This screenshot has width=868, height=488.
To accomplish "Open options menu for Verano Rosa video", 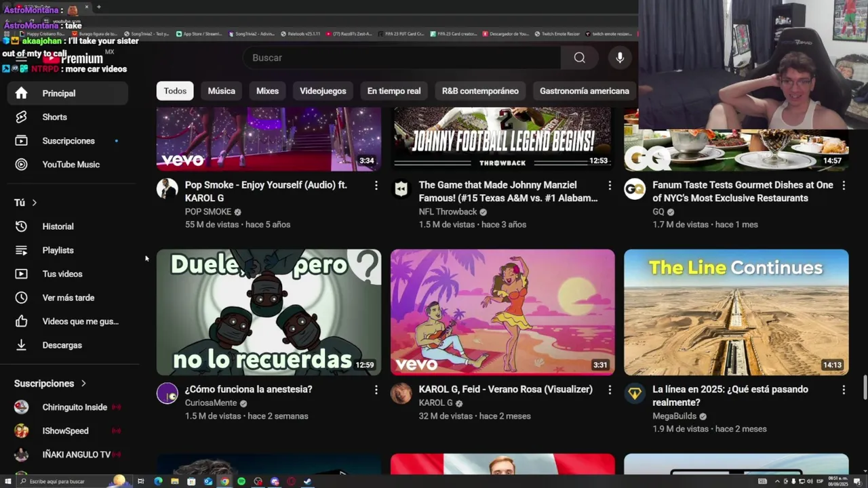I will pyautogui.click(x=610, y=390).
